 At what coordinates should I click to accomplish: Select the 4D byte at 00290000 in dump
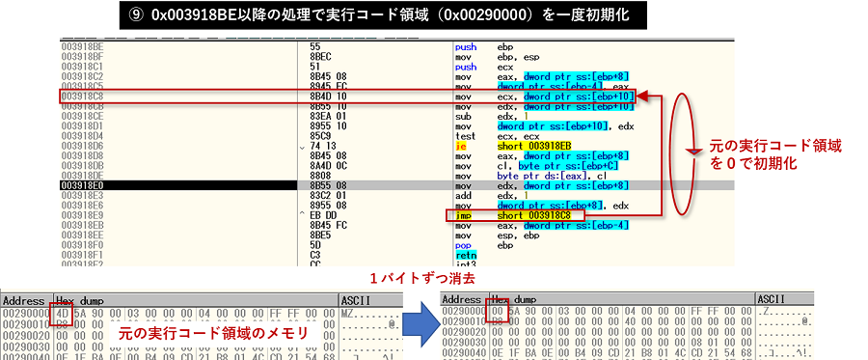tap(61, 314)
